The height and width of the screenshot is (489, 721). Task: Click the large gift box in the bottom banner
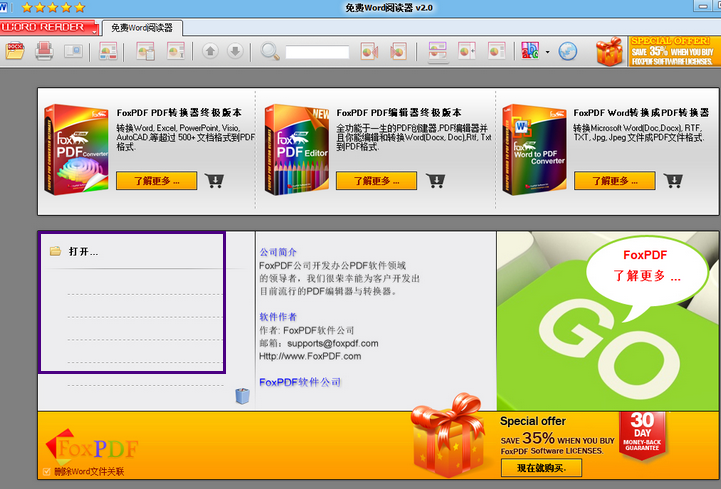point(448,437)
